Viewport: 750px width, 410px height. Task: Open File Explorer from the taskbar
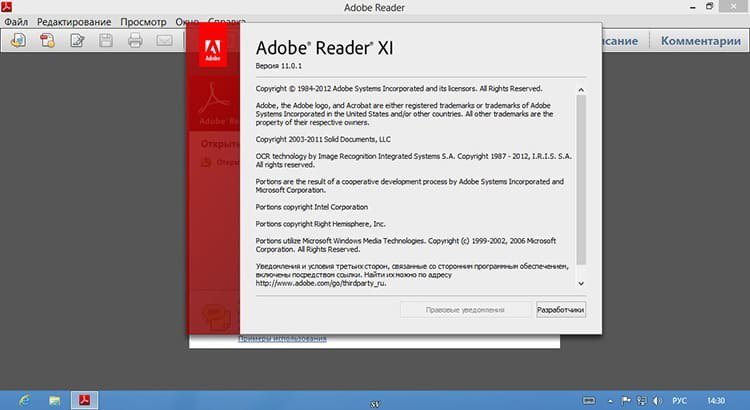pos(55,400)
